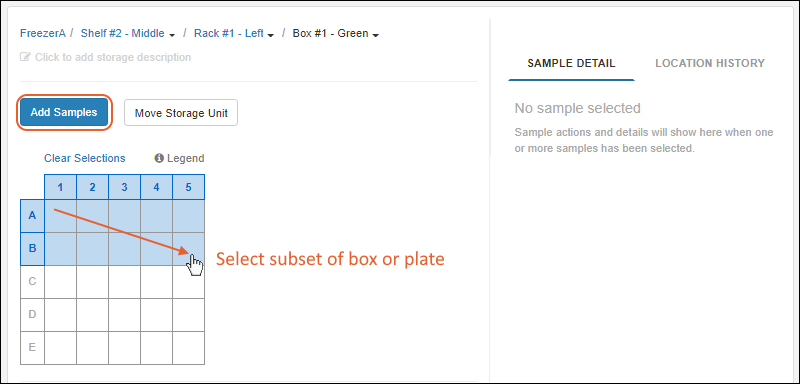Image resolution: width=800 pixels, height=384 pixels.
Task: Select row A header in grid
Action: click(x=32, y=216)
